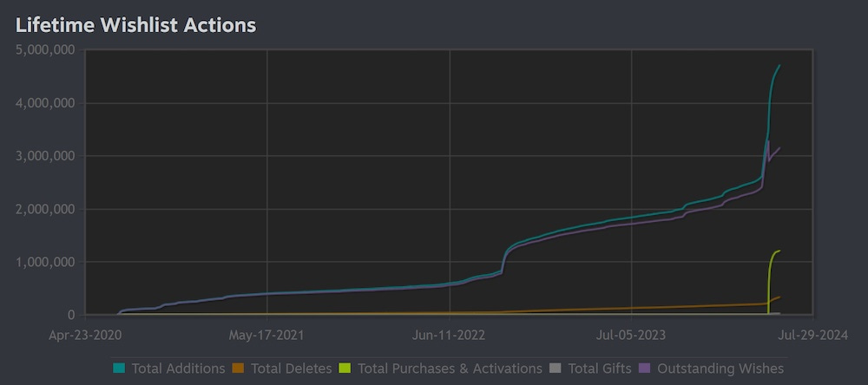Click the teal Total Additions legend swatch

(120, 369)
